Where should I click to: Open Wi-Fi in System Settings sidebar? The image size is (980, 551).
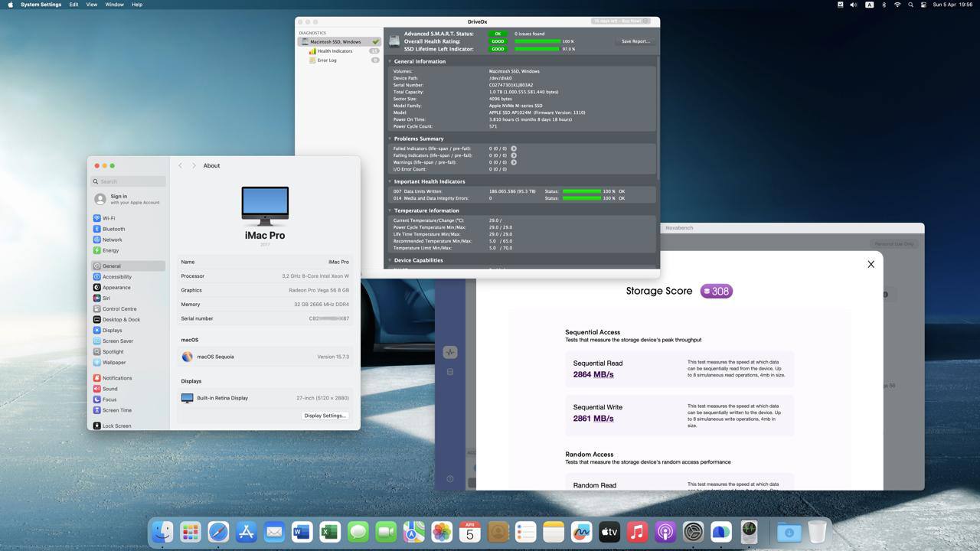tap(128, 218)
